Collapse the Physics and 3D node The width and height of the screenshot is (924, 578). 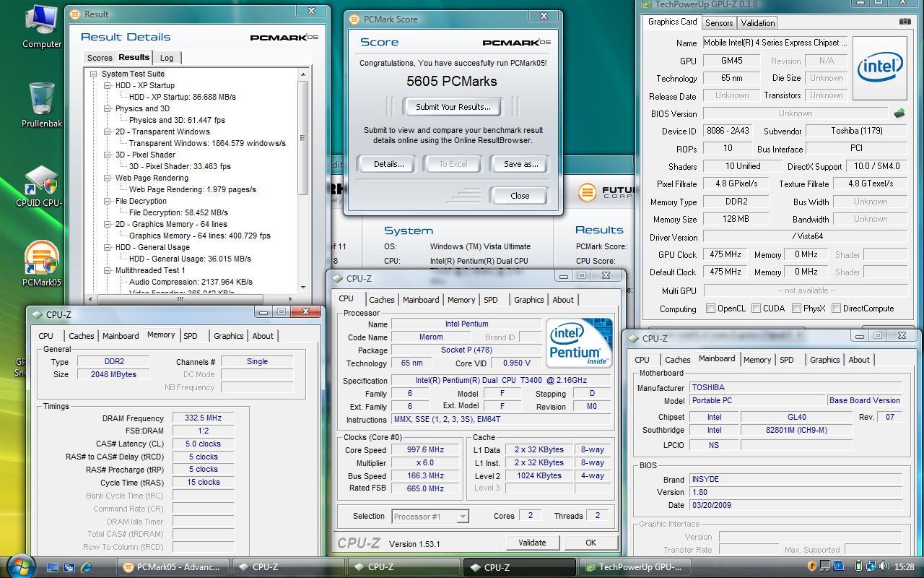(107, 108)
